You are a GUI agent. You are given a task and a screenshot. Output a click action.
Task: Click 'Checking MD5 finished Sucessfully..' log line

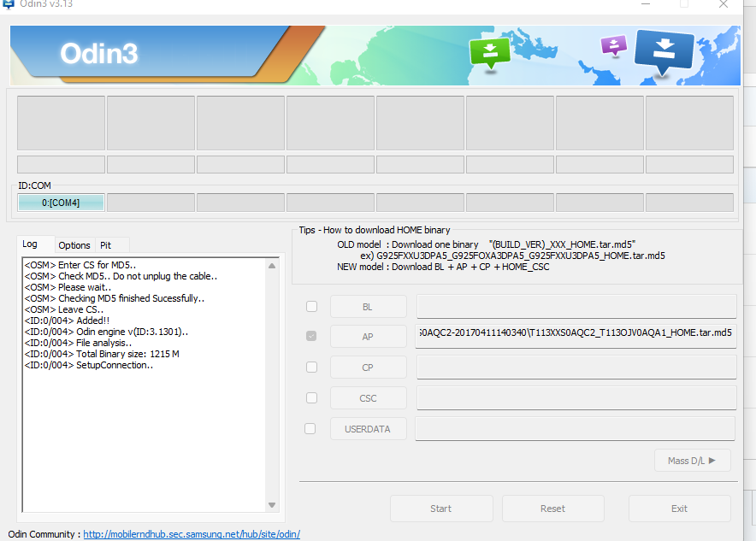pyautogui.click(x=115, y=298)
